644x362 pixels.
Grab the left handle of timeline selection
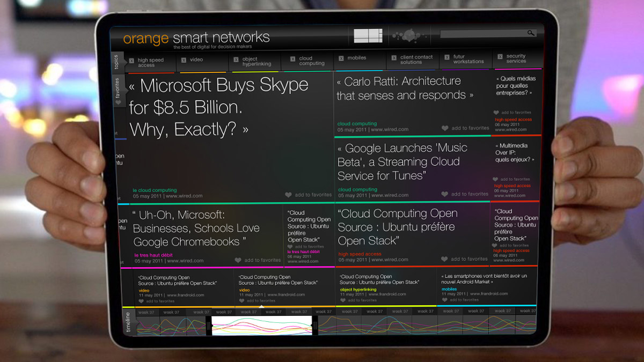coord(209,326)
